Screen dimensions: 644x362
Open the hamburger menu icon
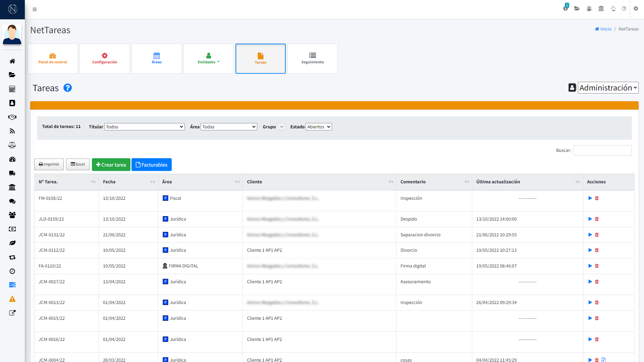click(35, 9)
